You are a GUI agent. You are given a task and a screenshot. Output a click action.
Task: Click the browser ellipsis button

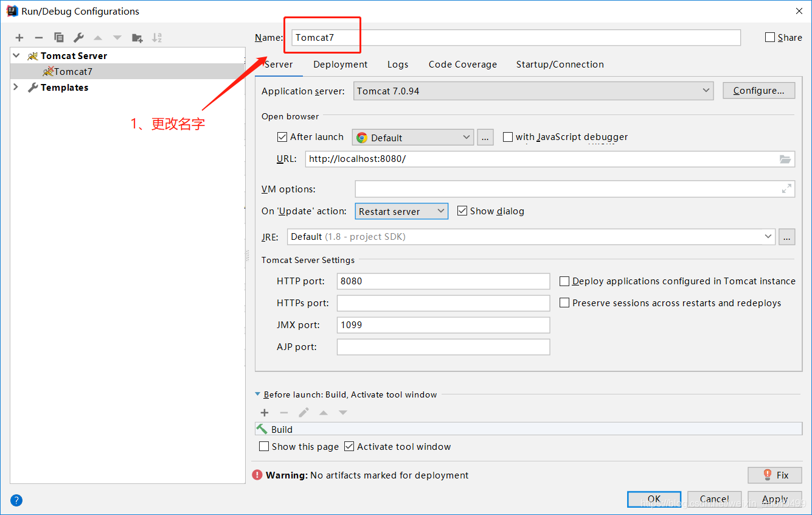[485, 138]
